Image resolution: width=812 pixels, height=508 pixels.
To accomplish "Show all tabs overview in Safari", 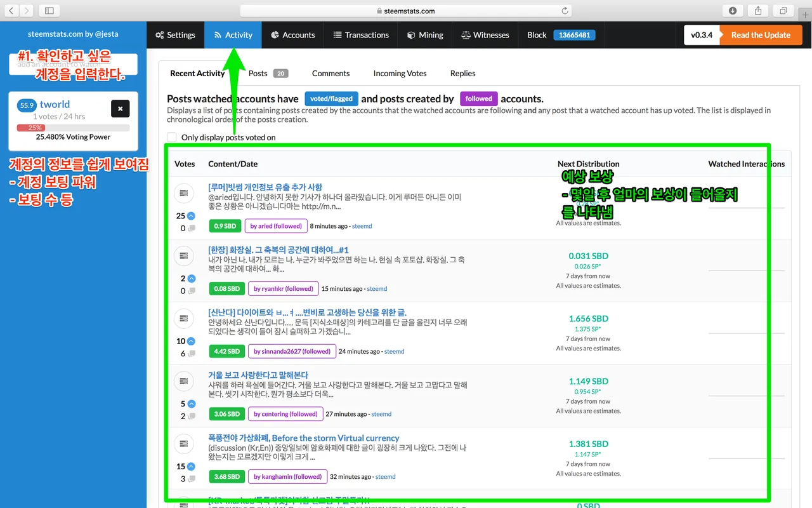I will [783, 10].
